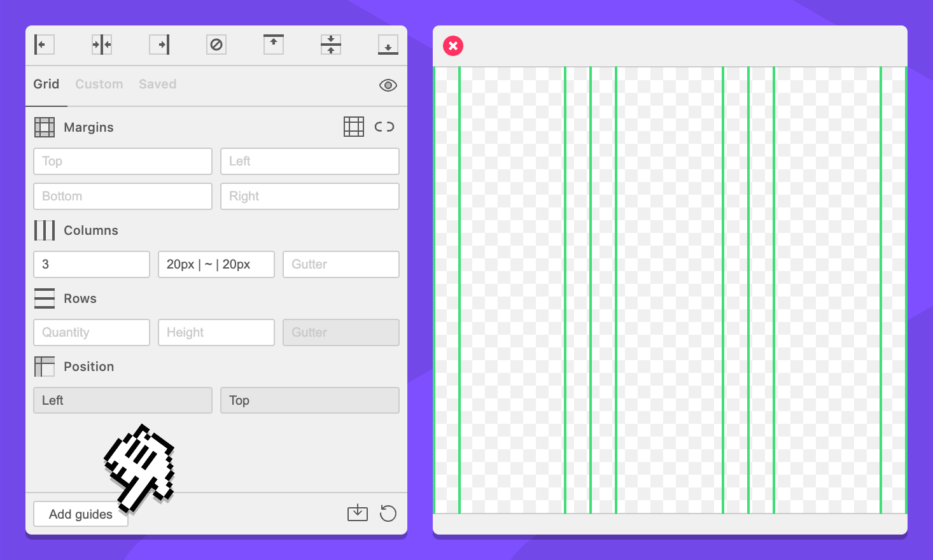The width and height of the screenshot is (933, 560).
Task: Click the reset form icon
Action: (x=388, y=513)
